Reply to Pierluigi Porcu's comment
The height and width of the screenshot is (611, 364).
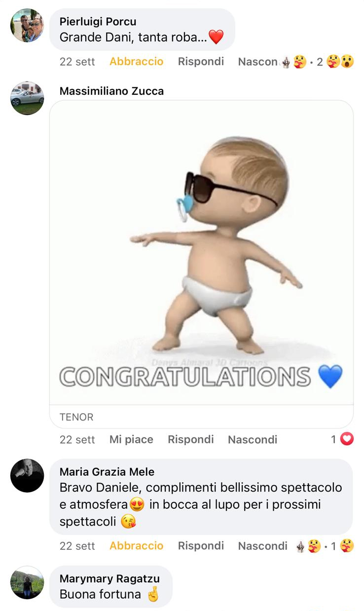[x=201, y=62]
